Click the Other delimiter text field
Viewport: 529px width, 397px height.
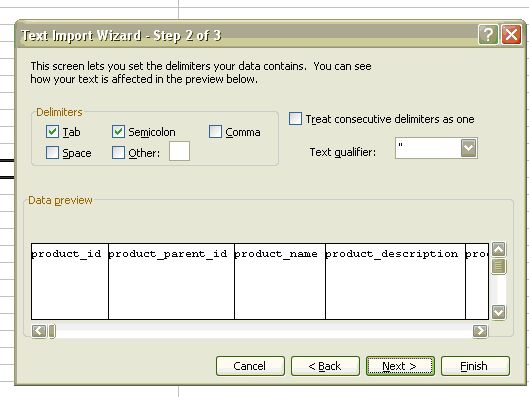point(179,151)
